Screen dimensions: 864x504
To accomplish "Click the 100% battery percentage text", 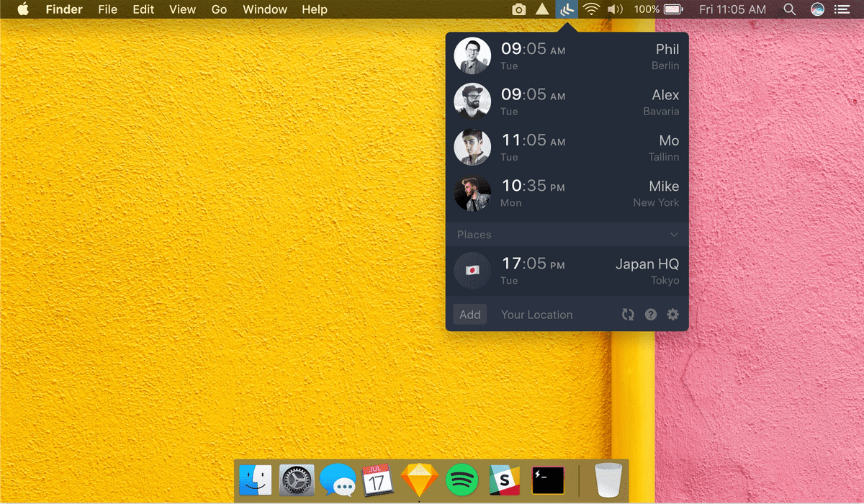I will point(647,9).
